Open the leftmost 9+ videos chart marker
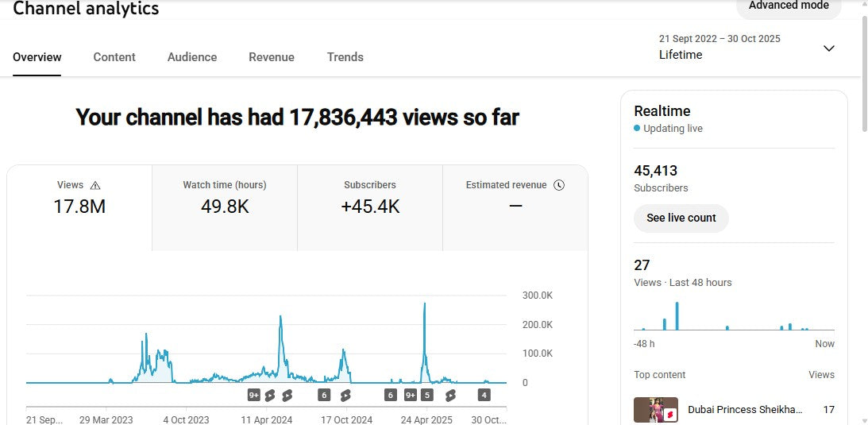The image size is (868, 425). 254,395
